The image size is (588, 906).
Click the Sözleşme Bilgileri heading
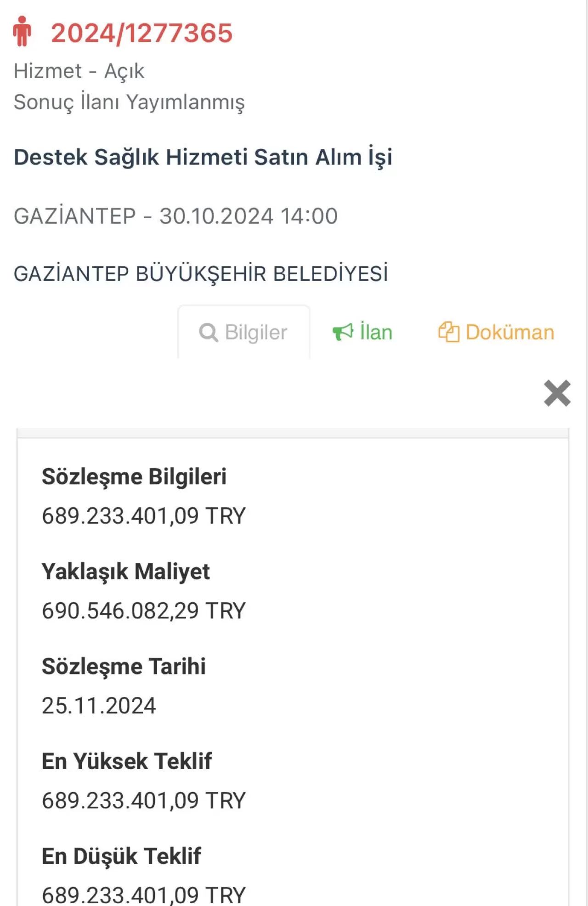[134, 476]
